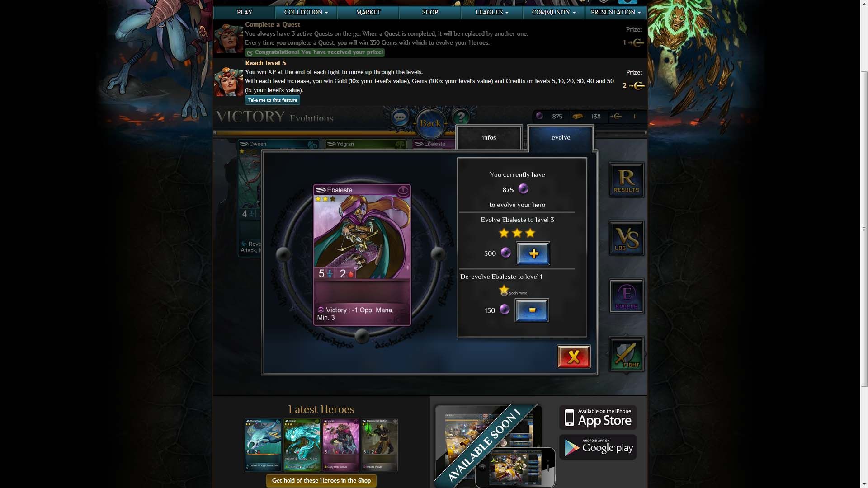
Task: Expand the Leagues dropdown menu
Action: point(492,12)
